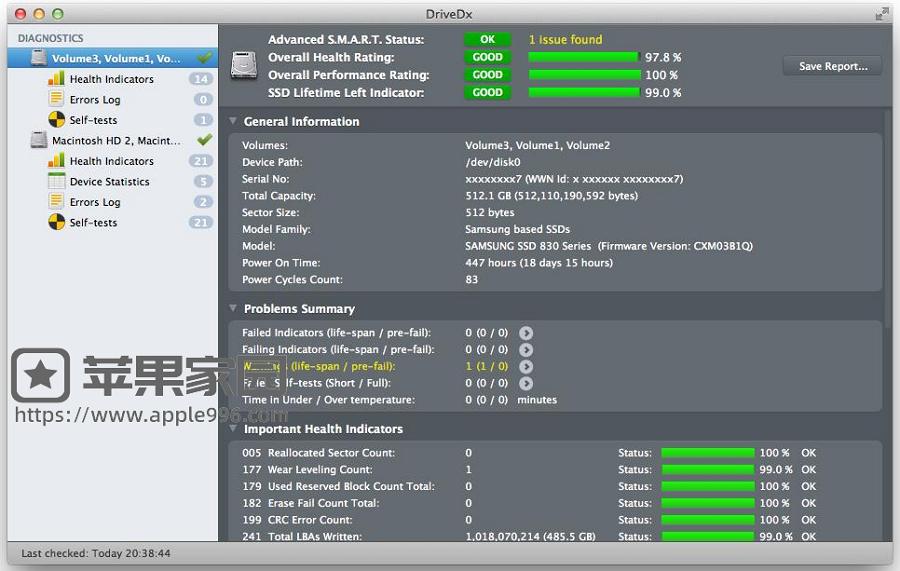Click the '241 Total LBAs Written' row
Viewport: 900px width, 571px height.
point(554,536)
